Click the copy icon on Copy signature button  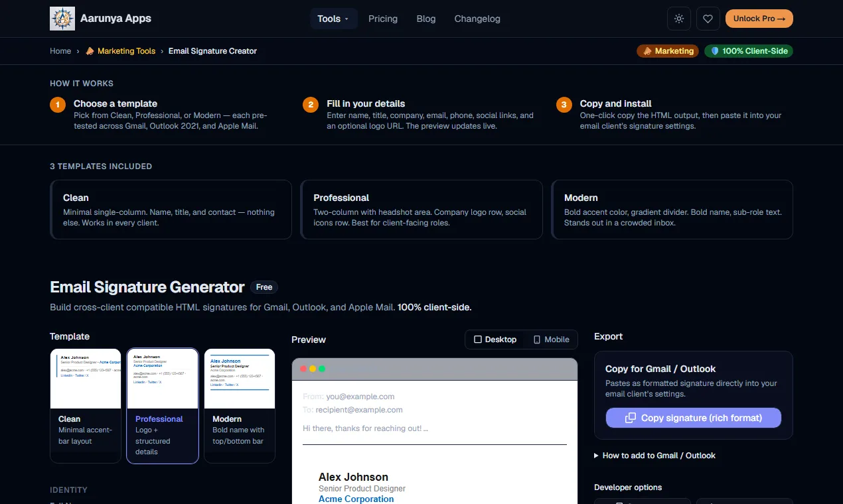click(631, 418)
